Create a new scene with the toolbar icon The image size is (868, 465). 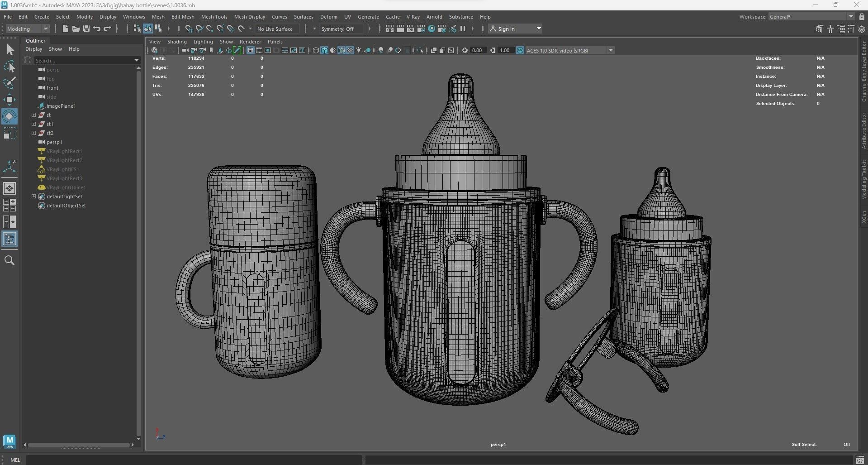point(65,29)
